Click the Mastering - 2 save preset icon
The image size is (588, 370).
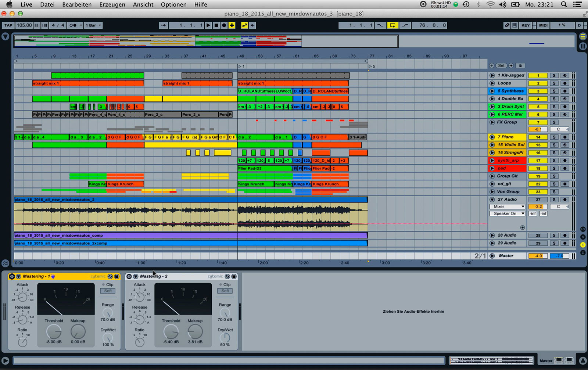[x=234, y=276]
